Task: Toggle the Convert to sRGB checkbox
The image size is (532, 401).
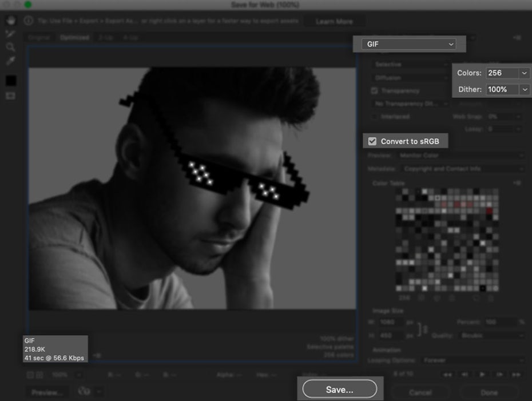Action: 372,141
